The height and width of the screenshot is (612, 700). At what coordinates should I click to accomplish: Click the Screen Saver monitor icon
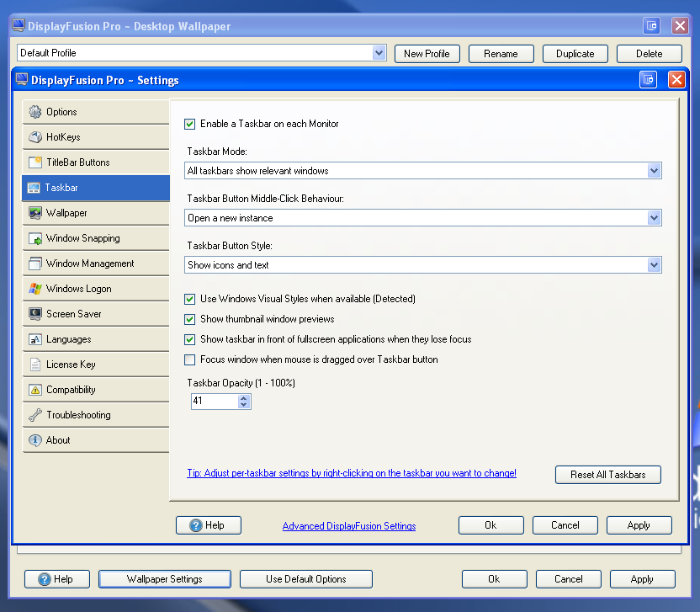click(x=34, y=314)
